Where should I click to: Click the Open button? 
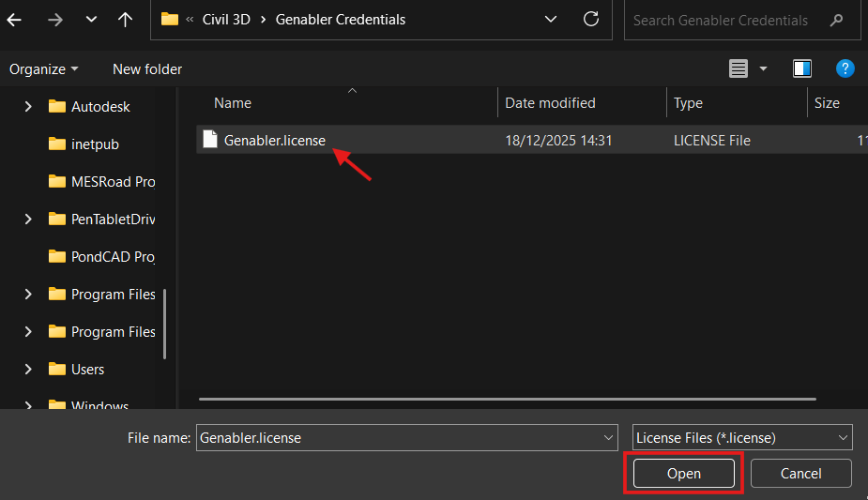(684, 474)
